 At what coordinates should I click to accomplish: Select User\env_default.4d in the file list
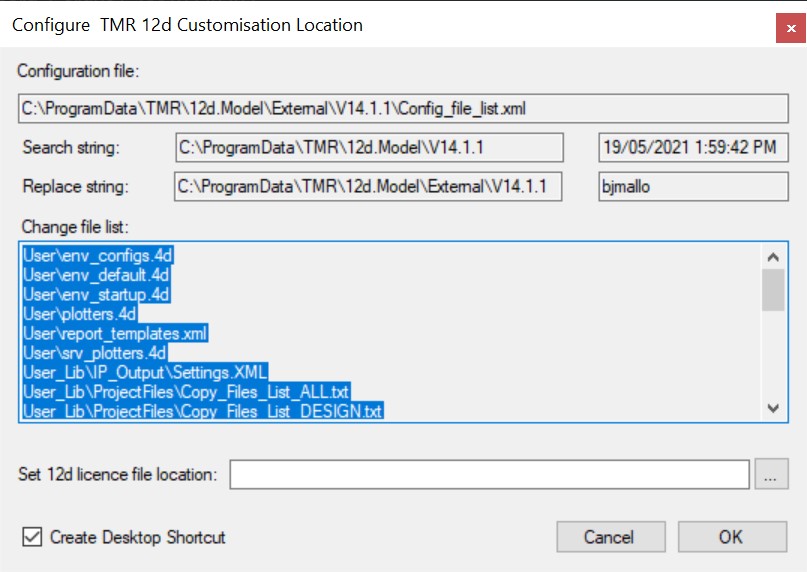(x=96, y=275)
